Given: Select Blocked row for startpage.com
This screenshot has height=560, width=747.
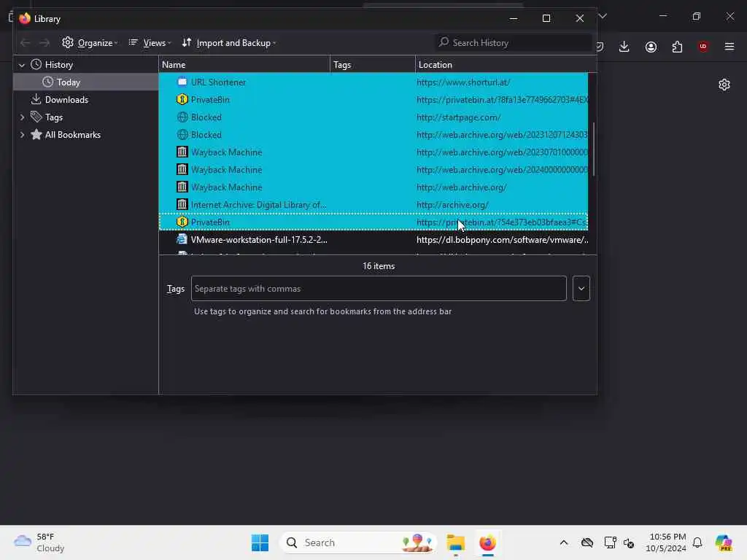Looking at the screenshot, I should pyautogui.click(x=373, y=117).
